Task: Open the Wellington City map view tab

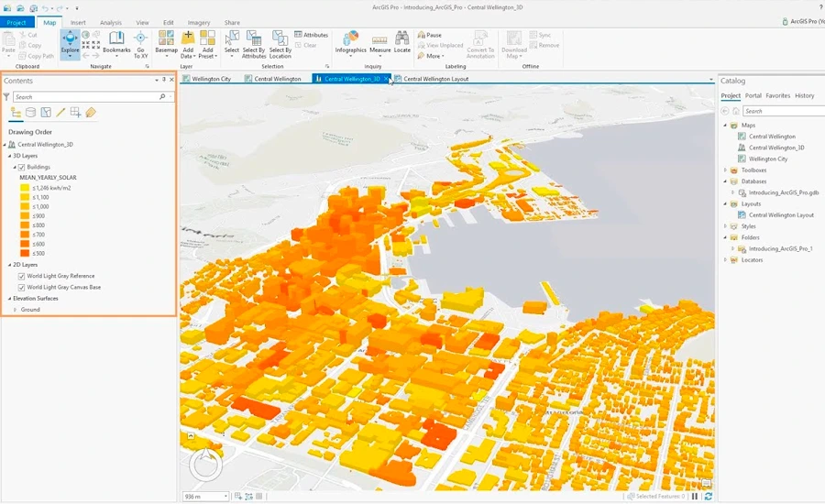Action: (207, 79)
